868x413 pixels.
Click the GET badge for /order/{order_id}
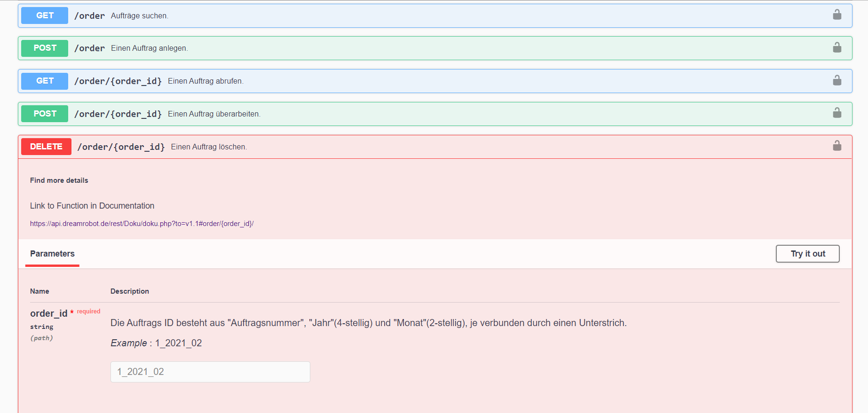[45, 81]
